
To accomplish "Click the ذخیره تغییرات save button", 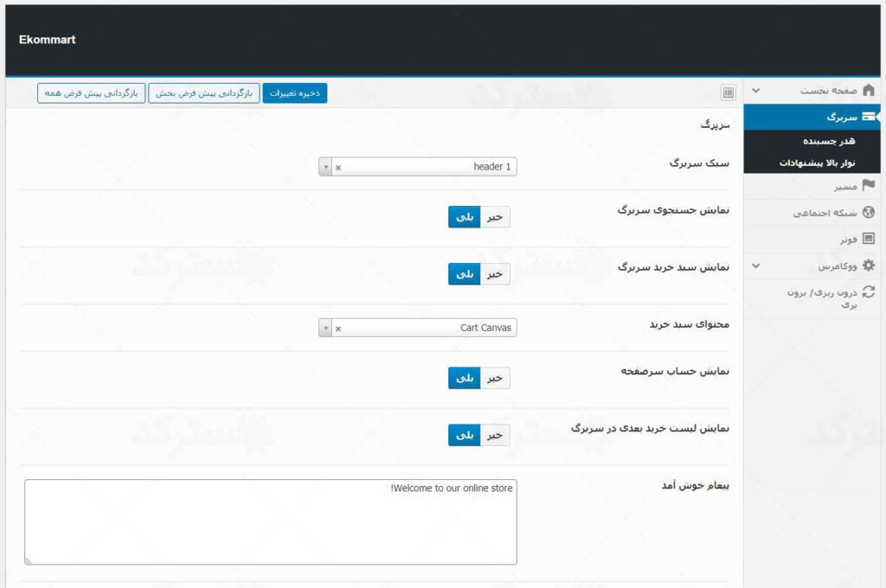I will click(294, 93).
